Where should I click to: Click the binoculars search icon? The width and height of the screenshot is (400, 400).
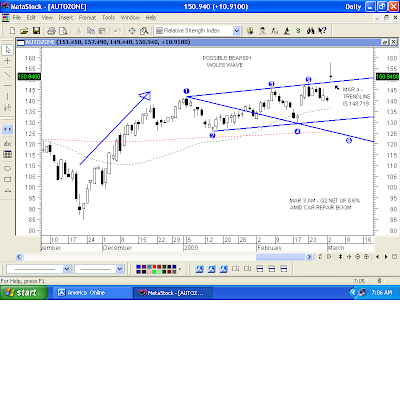point(311,31)
